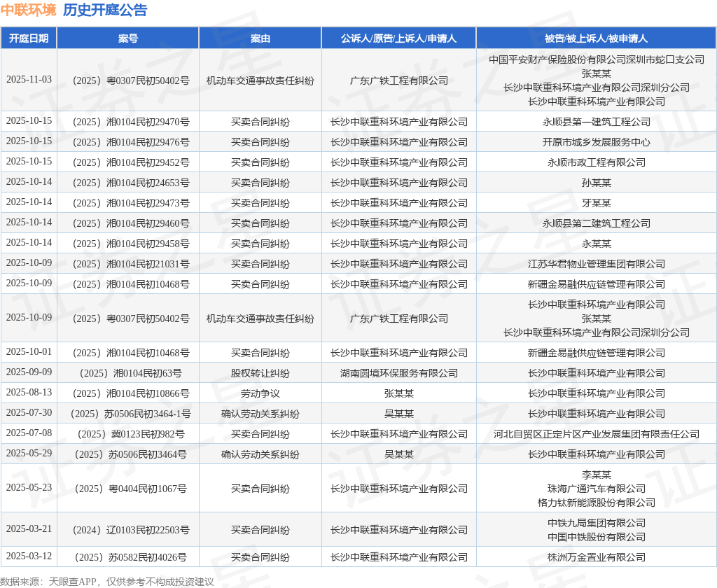The height and width of the screenshot is (588, 717).
Task: Click defendant 永顺市政工程有限公司
Action: [597, 162]
